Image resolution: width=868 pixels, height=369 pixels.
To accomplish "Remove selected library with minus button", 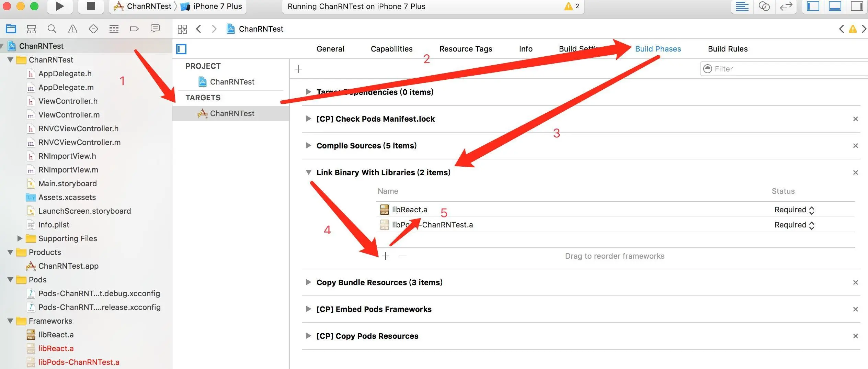I will coord(403,256).
